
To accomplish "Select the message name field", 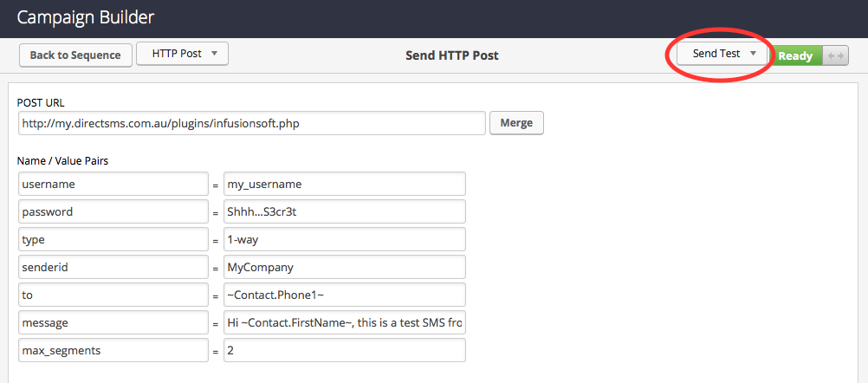I will coord(113,322).
